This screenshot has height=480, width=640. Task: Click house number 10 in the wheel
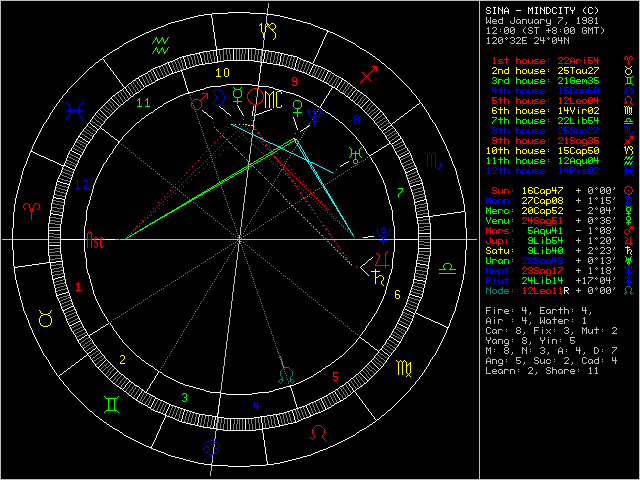pyautogui.click(x=222, y=73)
